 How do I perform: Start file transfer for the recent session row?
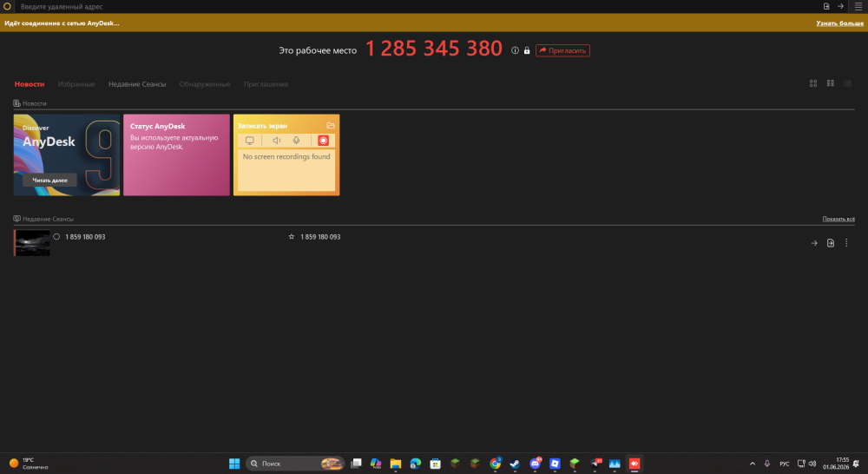[831, 243]
